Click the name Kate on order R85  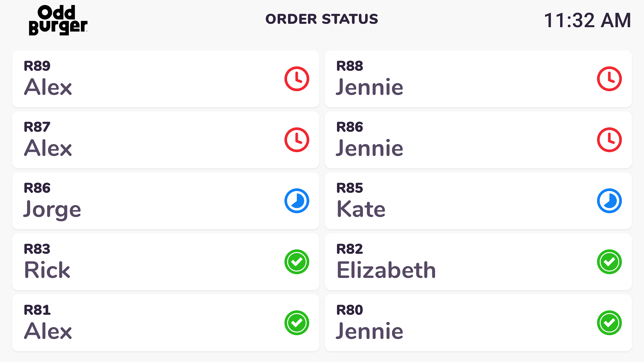coord(361,208)
